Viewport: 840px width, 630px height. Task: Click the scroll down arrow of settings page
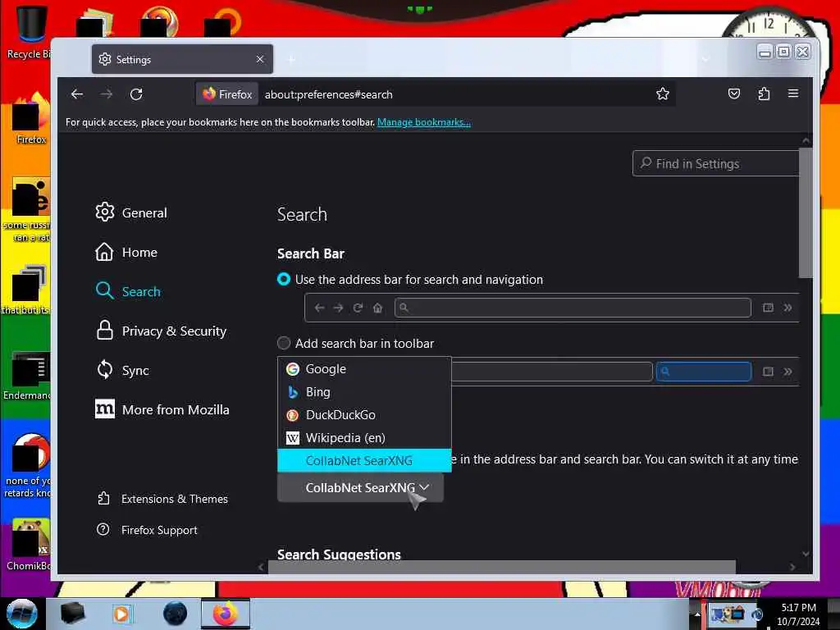pyautogui.click(x=806, y=554)
